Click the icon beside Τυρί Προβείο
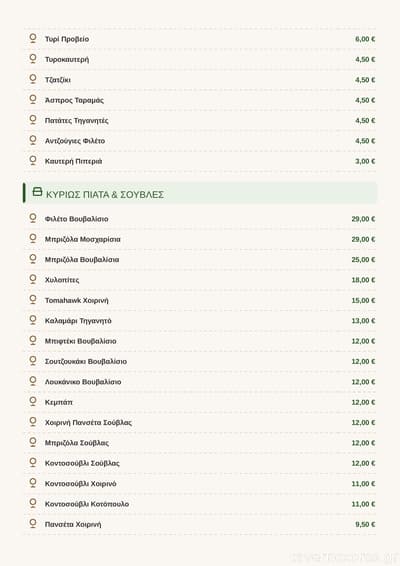Screen dimensions: 400x566 (x=33, y=38)
